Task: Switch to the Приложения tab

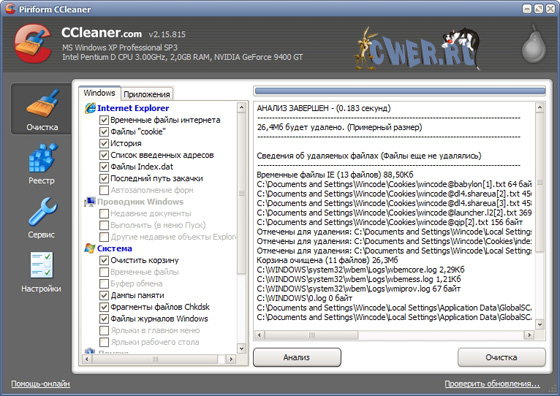Action: [x=147, y=94]
